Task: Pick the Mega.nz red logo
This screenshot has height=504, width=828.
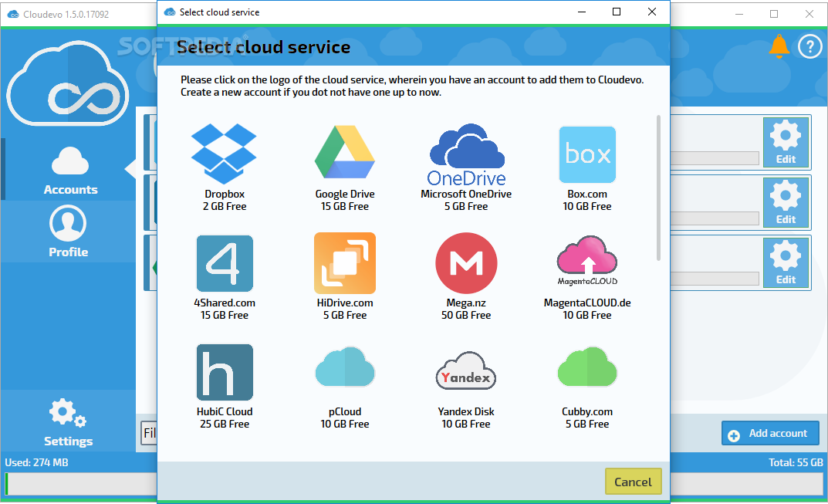Action: pos(466,263)
